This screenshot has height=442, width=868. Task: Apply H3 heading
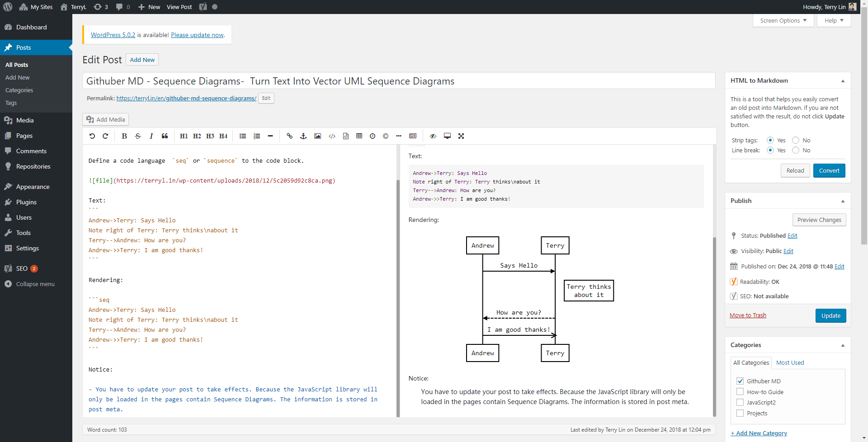(x=210, y=136)
